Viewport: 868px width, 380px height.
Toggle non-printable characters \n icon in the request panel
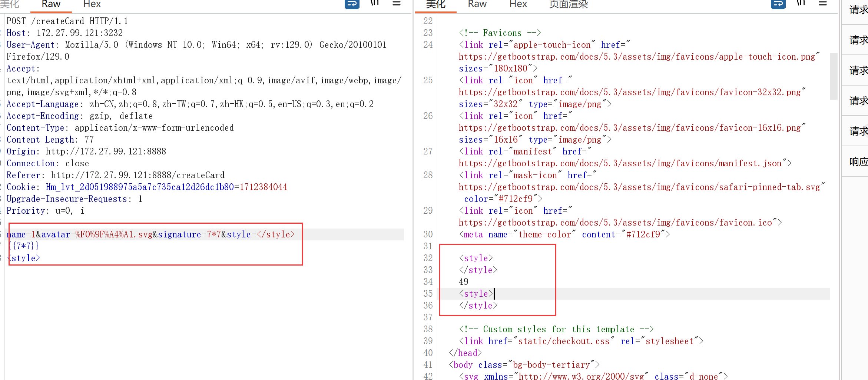click(x=375, y=3)
